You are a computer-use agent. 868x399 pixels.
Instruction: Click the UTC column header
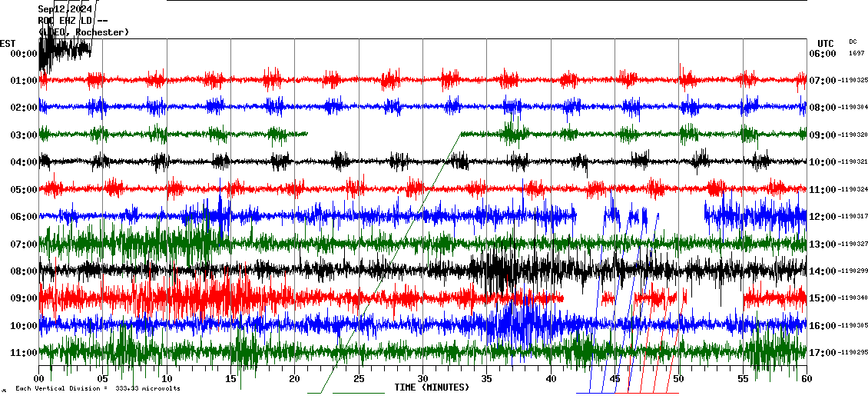click(825, 43)
